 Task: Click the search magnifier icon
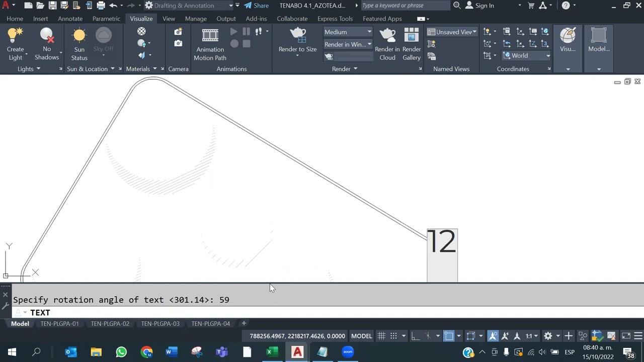(457, 6)
